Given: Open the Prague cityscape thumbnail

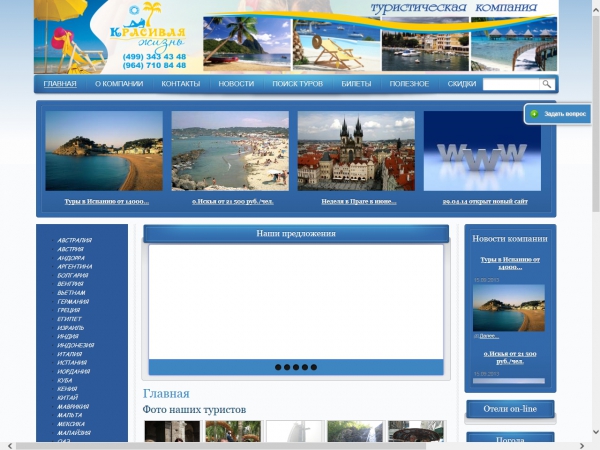Looking at the screenshot, I should (x=356, y=151).
